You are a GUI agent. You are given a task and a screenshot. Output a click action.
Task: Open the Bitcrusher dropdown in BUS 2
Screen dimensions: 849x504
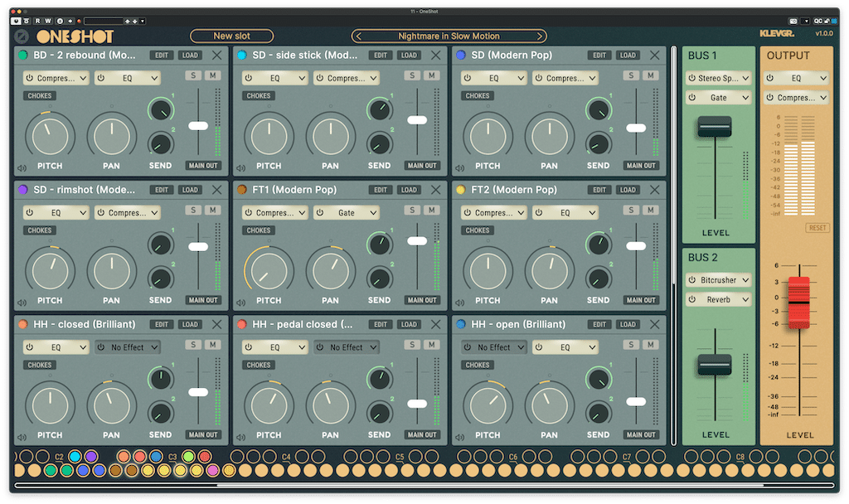tap(718, 279)
